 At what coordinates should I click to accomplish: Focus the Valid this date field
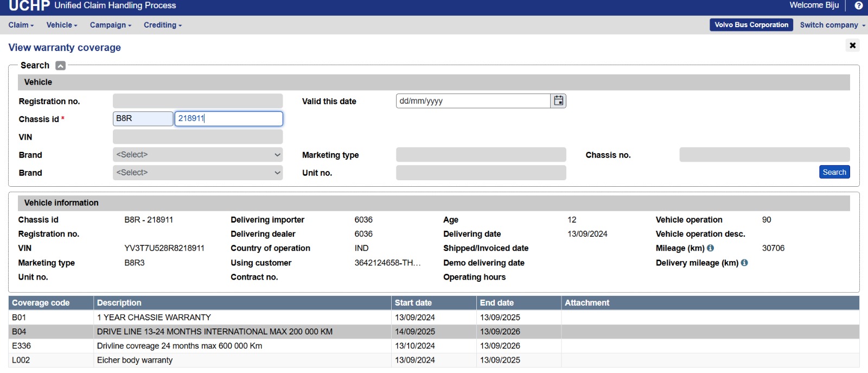(474, 101)
